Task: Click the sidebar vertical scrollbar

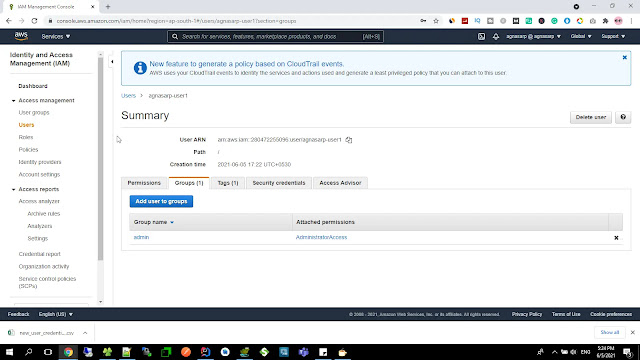Action: [100, 158]
